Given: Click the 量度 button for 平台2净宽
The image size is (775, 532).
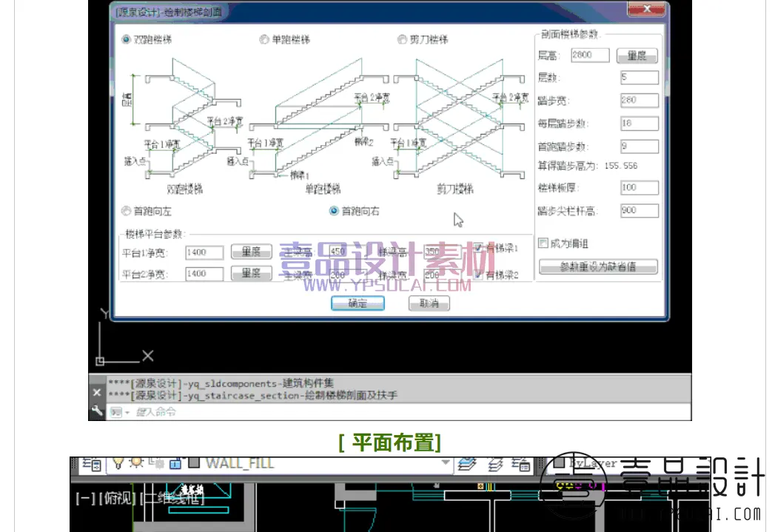Looking at the screenshot, I should click(251, 273).
